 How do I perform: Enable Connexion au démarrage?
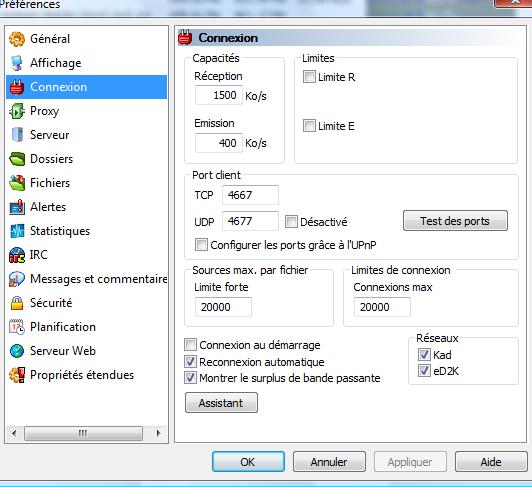click(190, 345)
